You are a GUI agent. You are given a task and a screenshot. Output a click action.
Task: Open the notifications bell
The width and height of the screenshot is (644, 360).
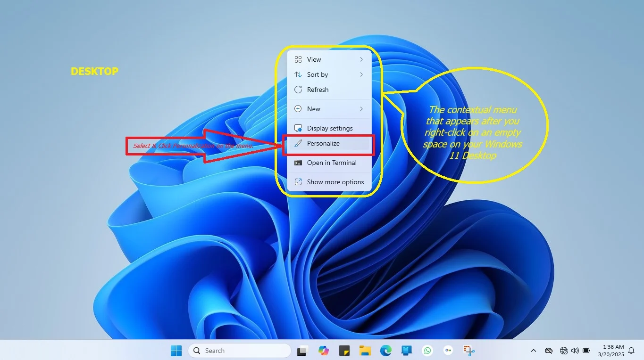[631, 351]
